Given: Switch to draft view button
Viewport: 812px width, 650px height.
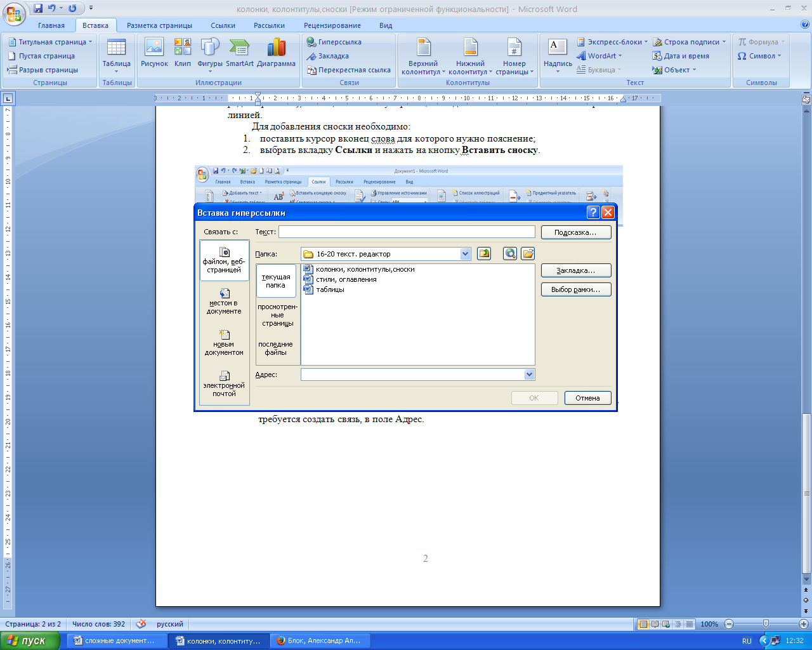Looking at the screenshot, I should point(690,625).
